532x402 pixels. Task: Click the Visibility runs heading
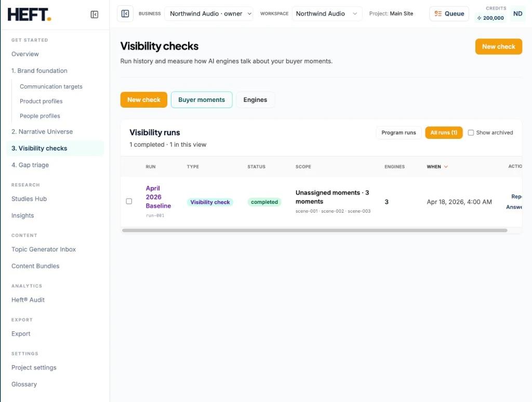click(155, 133)
